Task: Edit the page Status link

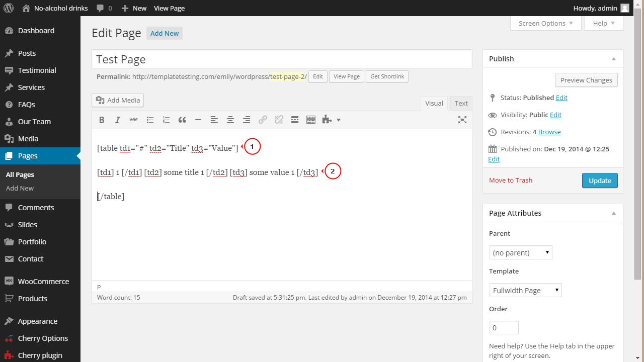Action: click(561, 98)
